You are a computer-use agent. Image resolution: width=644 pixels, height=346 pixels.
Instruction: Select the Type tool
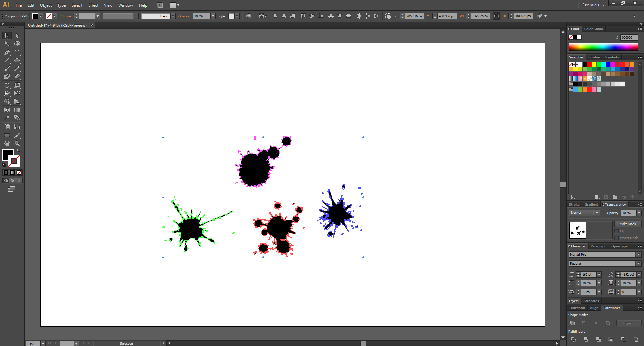click(17, 52)
